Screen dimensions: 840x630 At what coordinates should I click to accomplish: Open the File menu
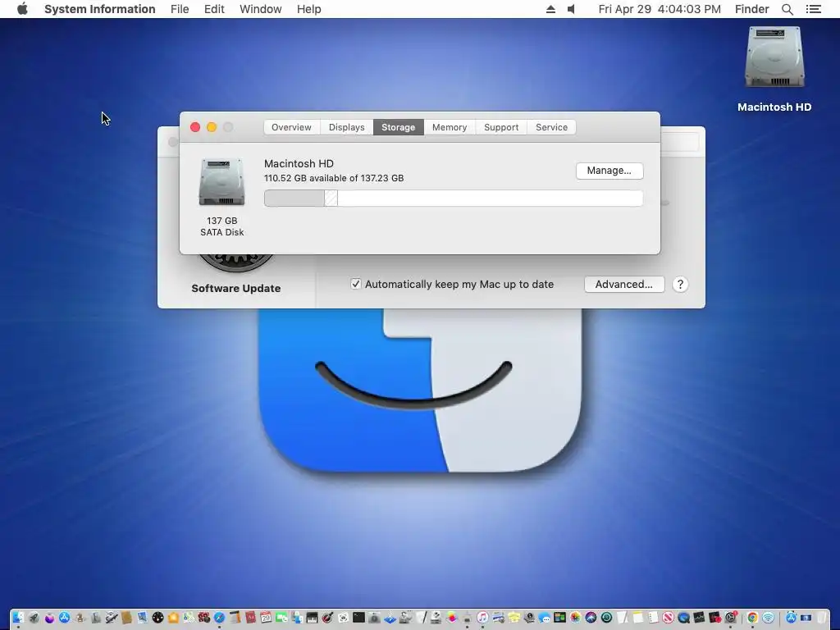tap(180, 9)
